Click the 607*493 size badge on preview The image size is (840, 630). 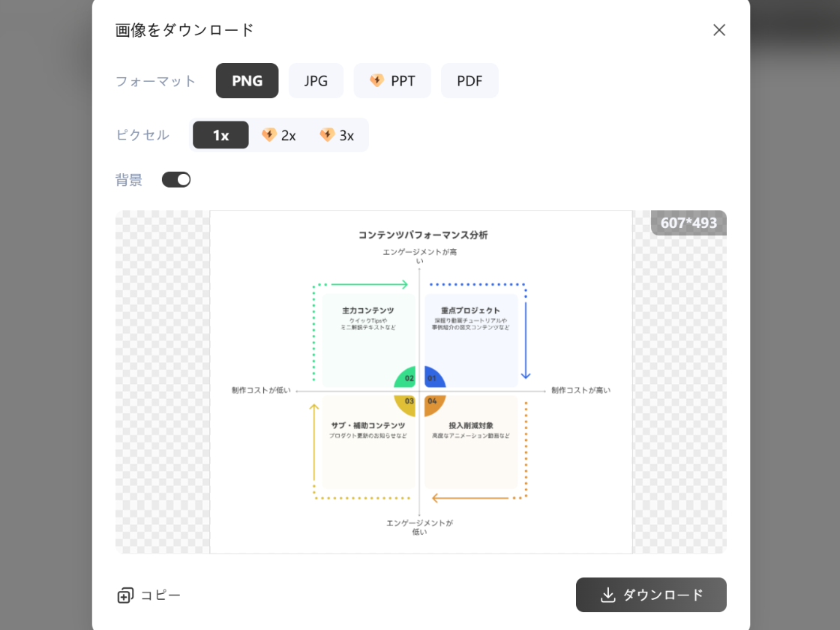pyautogui.click(x=688, y=223)
